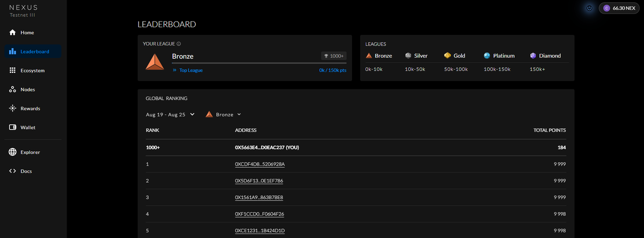Click the Explorer globe icon
This screenshot has height=238, width=644.
12,152
